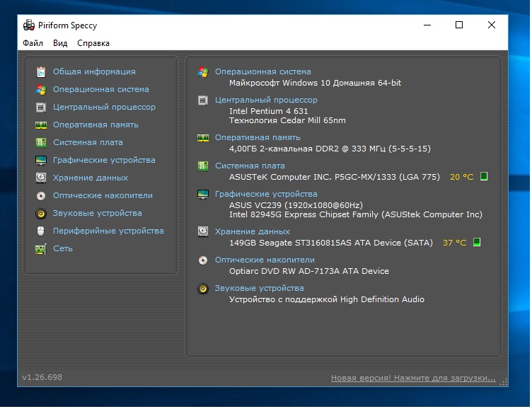Select Центральный процессор in the sidebar
This screenshot has width=532, height=409.
tap(104, 107)
